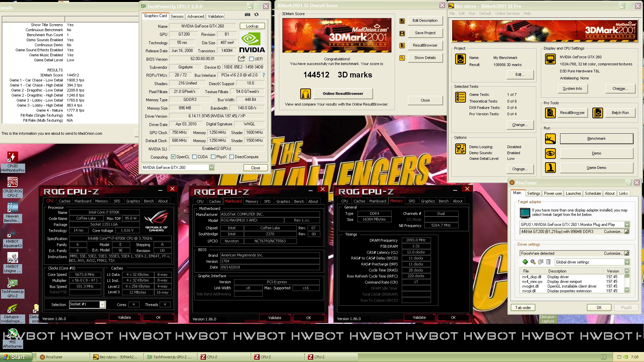Click the PCIe bus interface question mark
This screenshot has height=362, width=644.
[x=264, y=75]
